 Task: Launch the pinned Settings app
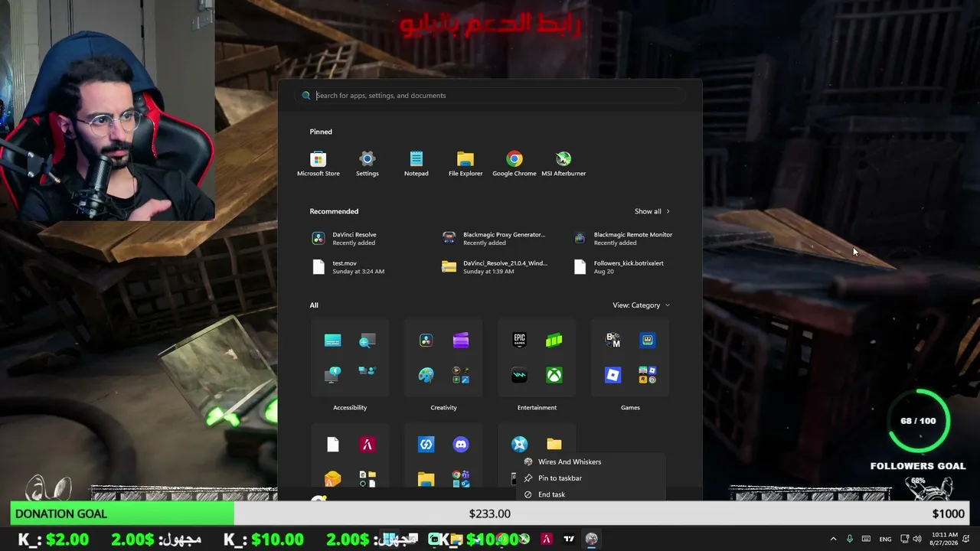point(367,164)
